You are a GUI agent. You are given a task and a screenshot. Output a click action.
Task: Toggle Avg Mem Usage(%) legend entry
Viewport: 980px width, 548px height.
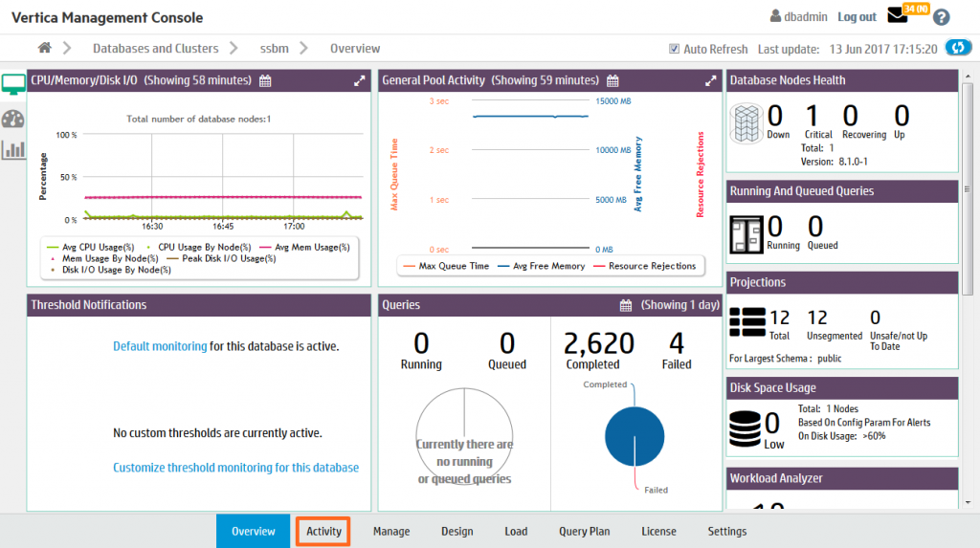coord(304,248)
